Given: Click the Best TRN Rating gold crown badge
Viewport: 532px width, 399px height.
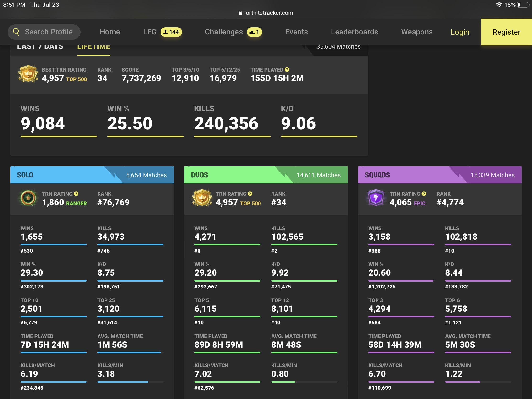Looking at the screenshot, I should point(28,74).
